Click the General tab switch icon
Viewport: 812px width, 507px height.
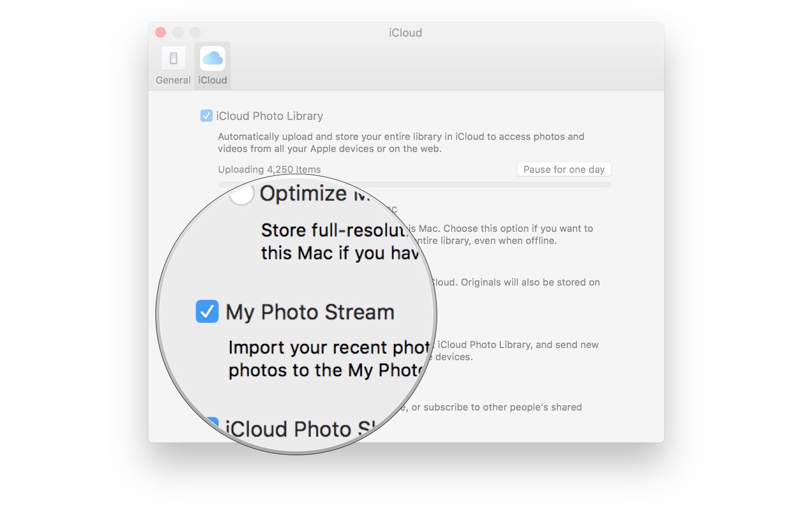tap(173, 58)
